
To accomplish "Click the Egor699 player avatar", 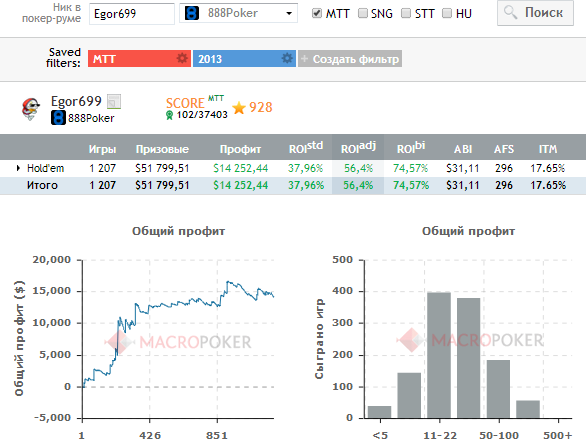I will click(31, 109).
